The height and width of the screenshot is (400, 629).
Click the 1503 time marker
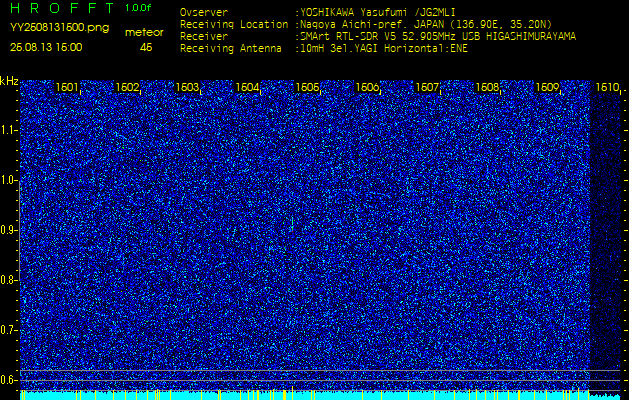187,87
